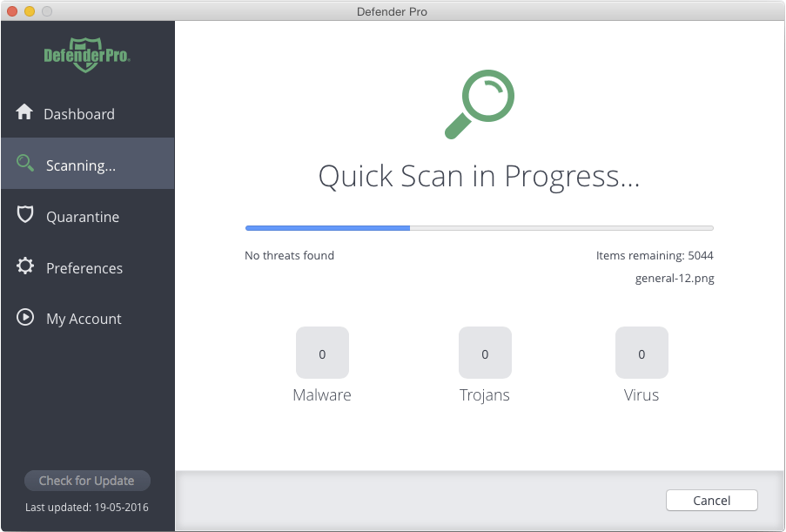
Task: Minimize the Defender Pro window
Action: (x=30, y=11)
